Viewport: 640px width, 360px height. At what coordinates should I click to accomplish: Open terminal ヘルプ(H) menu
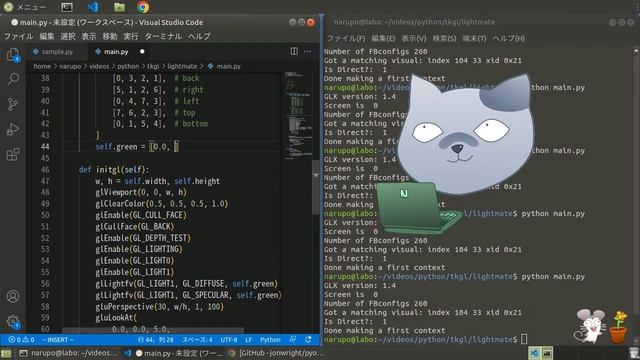pyautogui.click(x=509, y=38)
